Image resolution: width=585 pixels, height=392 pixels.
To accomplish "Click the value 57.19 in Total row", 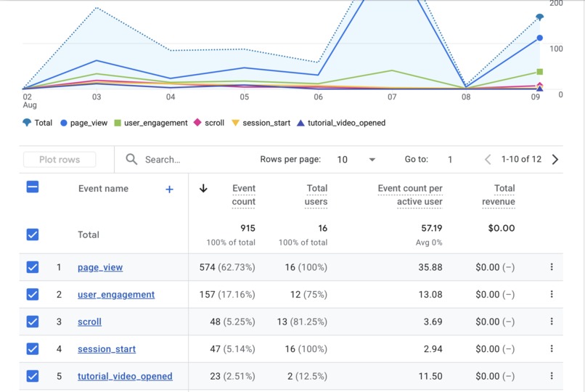I will click(432, 228).
